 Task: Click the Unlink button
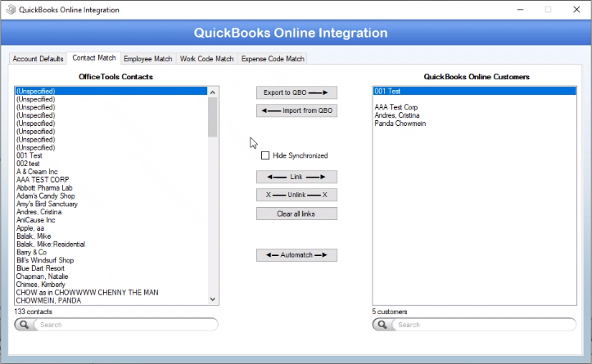pyautogui.click(x=296, y=195)
